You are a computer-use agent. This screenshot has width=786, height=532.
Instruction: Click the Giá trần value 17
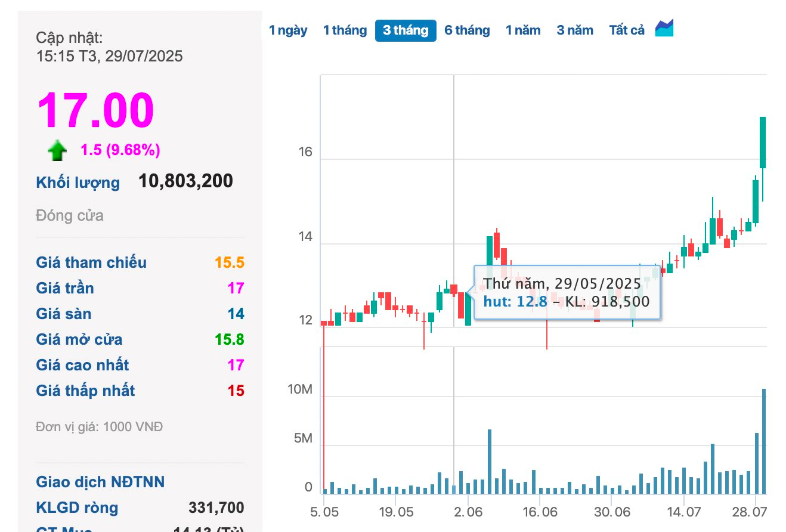click(236, 288)
